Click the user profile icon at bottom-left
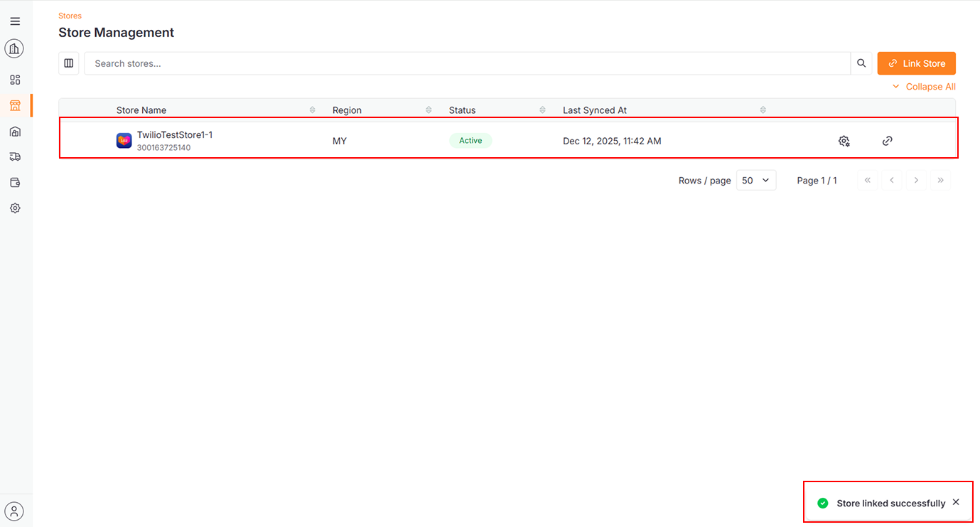 tap(14, 511)
